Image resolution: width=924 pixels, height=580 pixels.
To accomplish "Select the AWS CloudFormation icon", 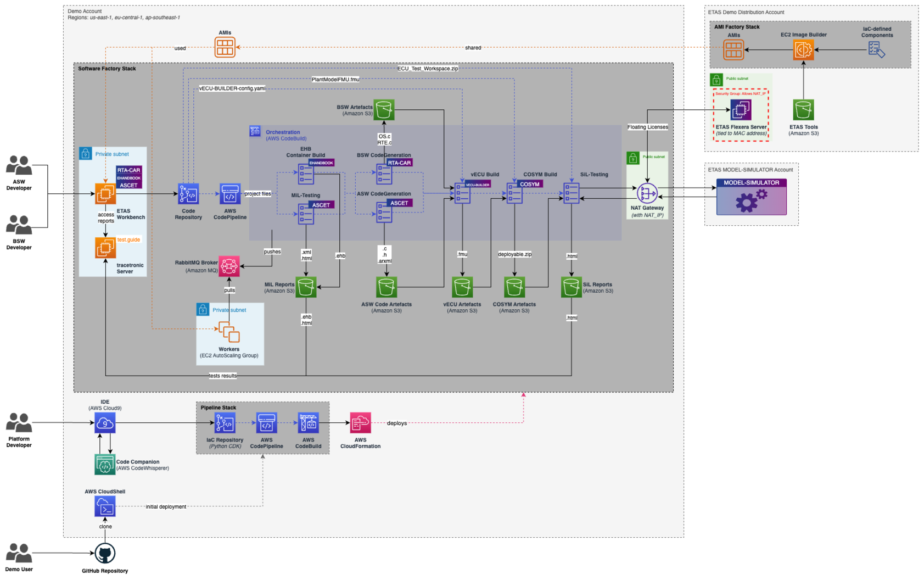I will click(360, 423).
